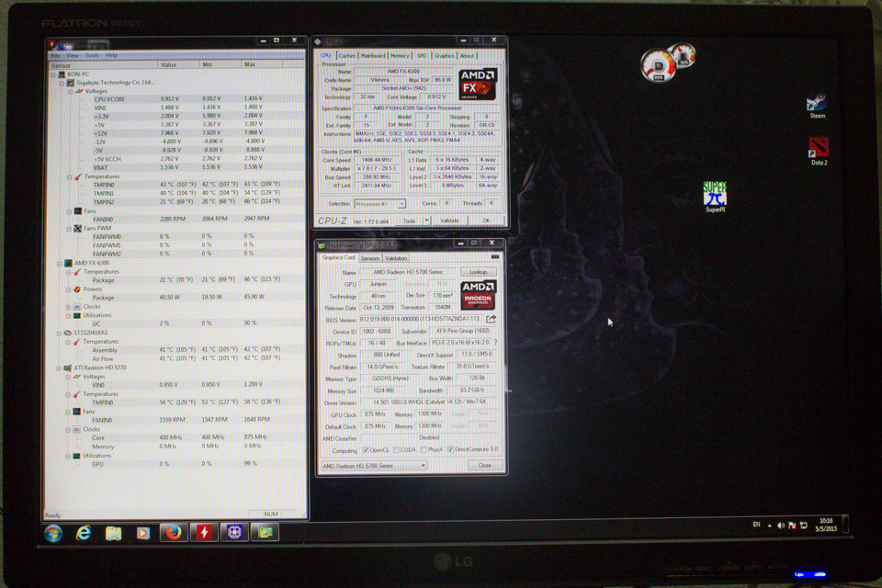Select CPU VCORE row in HWMonitor
Image resolution: width=882 pixels, height=588 pixels.
(176, 99)
